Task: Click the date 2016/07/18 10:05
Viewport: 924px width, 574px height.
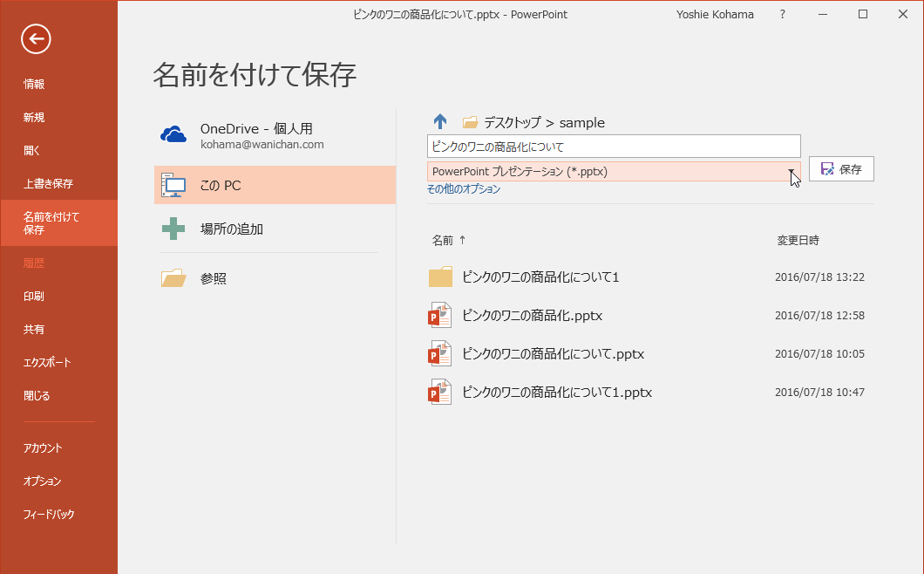Action: pyautogui.click(x=819, y=353)
